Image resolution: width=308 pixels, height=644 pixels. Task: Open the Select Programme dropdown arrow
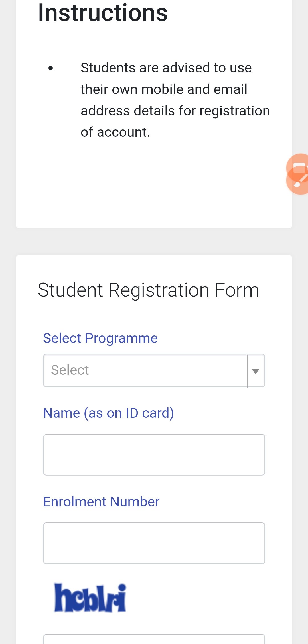pos(256,371)
